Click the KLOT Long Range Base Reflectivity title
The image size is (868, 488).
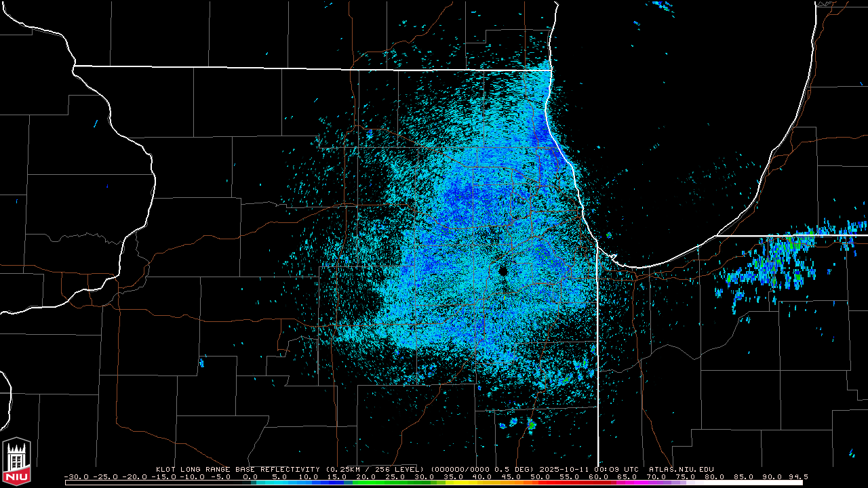(239, 469)
